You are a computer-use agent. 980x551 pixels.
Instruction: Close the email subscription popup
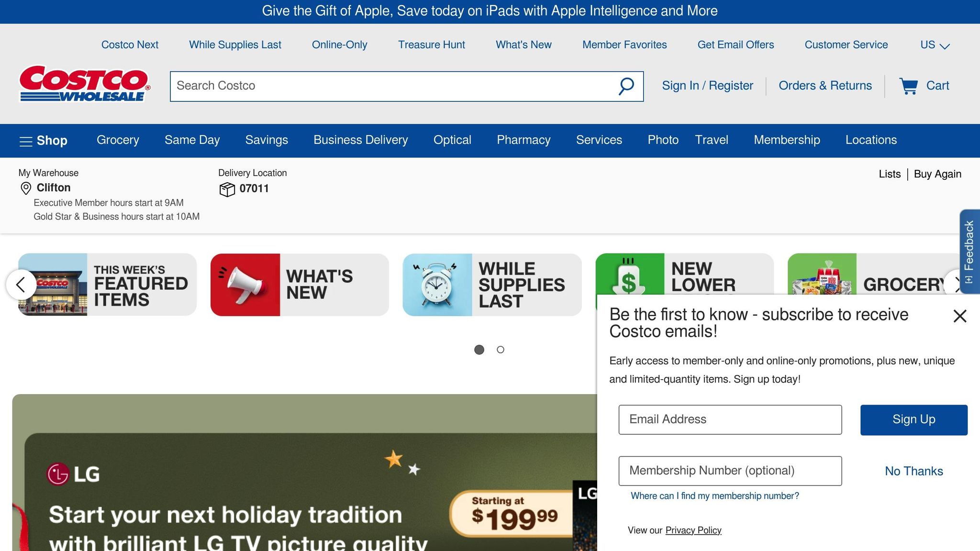point(959,316)
